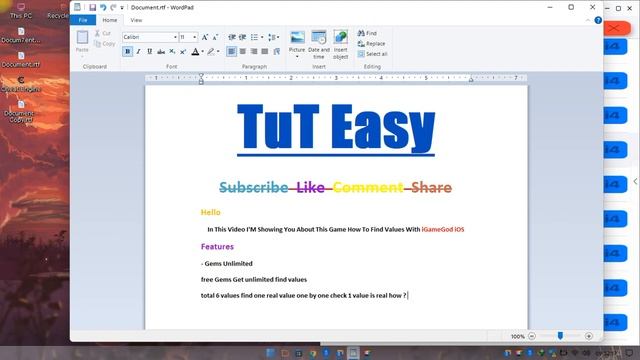Click the Select all button
The image size is (640, 360).
point(372,54)
